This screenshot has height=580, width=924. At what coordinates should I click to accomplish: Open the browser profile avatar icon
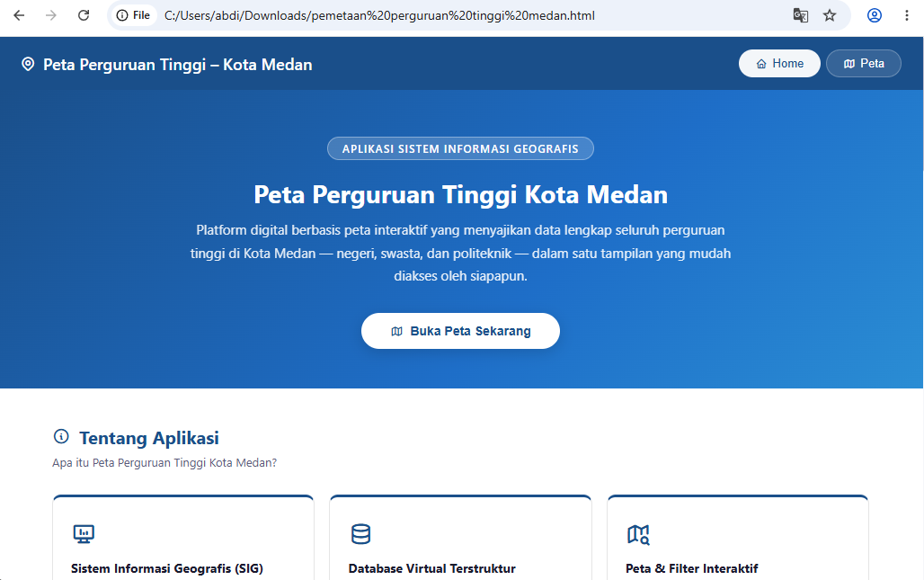(x=875, y=15)
